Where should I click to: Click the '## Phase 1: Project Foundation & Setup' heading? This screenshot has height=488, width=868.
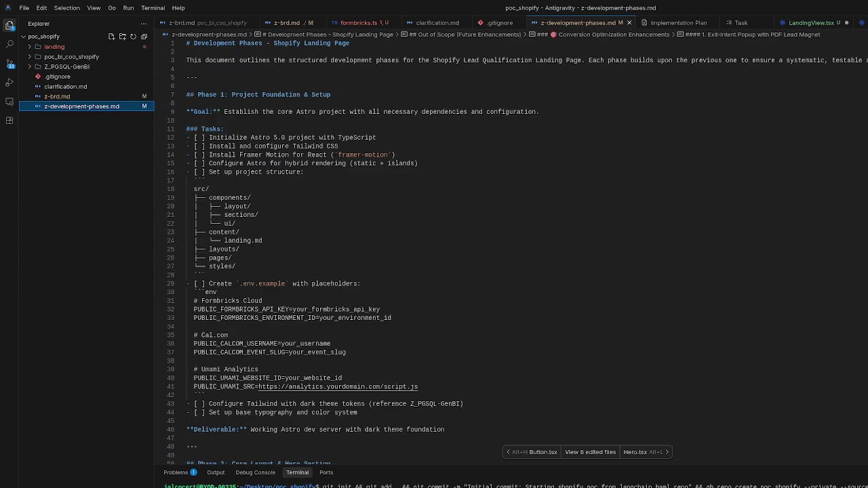point(258,95)
